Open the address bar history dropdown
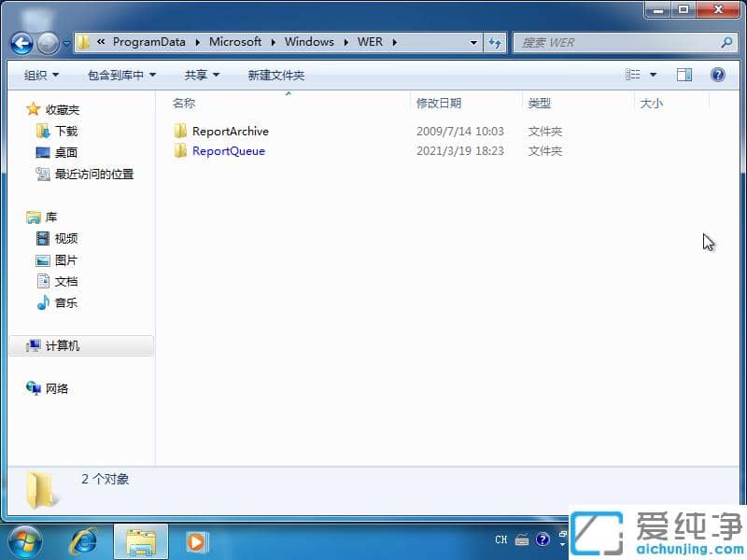This screenshot has width=747, height=560. pos(474,42)
